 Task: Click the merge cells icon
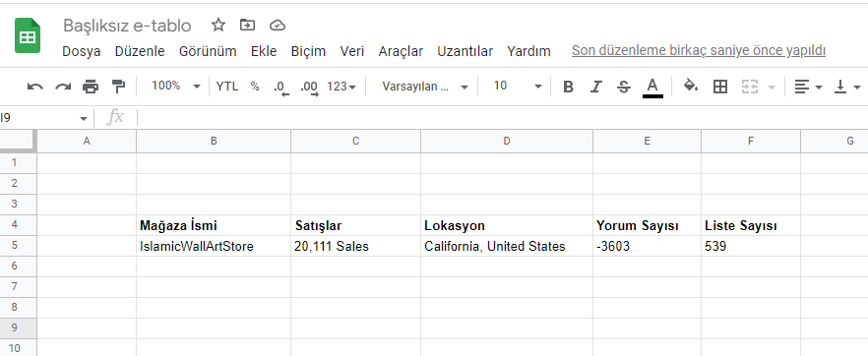(x=750, y=87)
